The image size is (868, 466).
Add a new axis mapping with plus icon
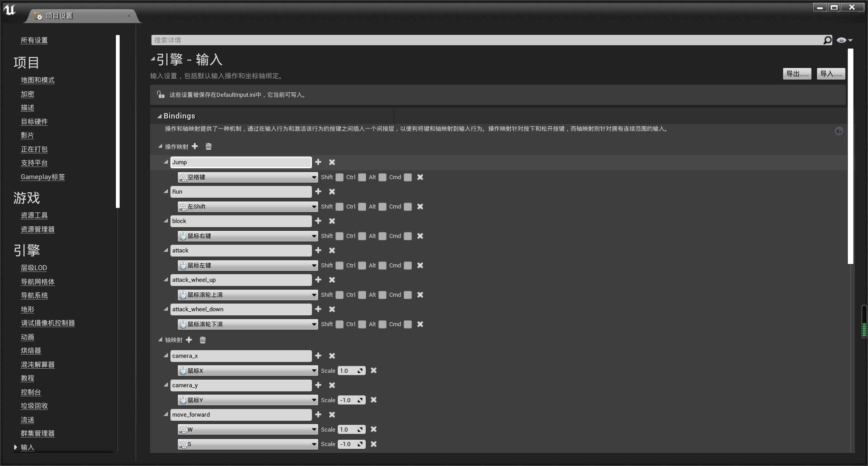click(189, 340)
